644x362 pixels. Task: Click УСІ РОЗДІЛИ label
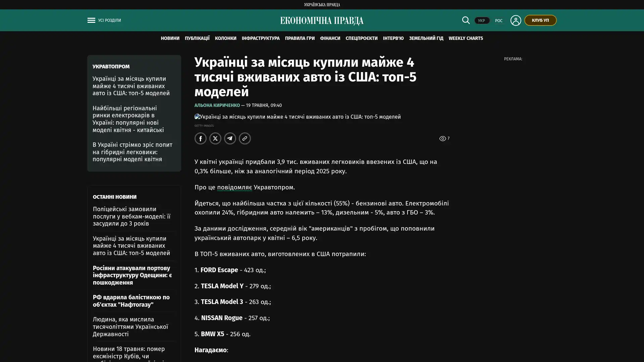(x=110, y=20)
